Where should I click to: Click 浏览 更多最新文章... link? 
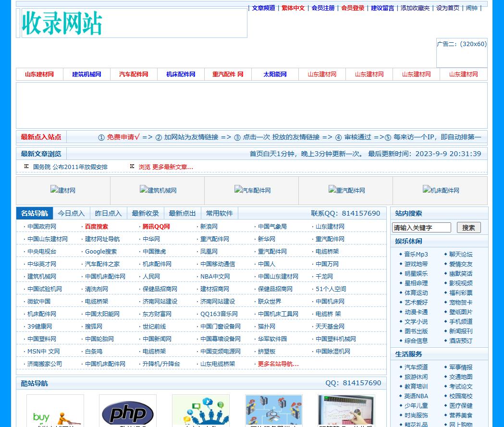(x=166, y=167)
